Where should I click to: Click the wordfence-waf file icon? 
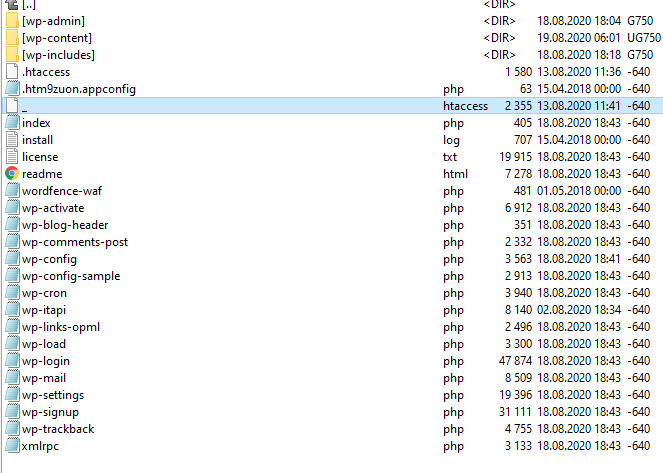[x=12, y=191]
